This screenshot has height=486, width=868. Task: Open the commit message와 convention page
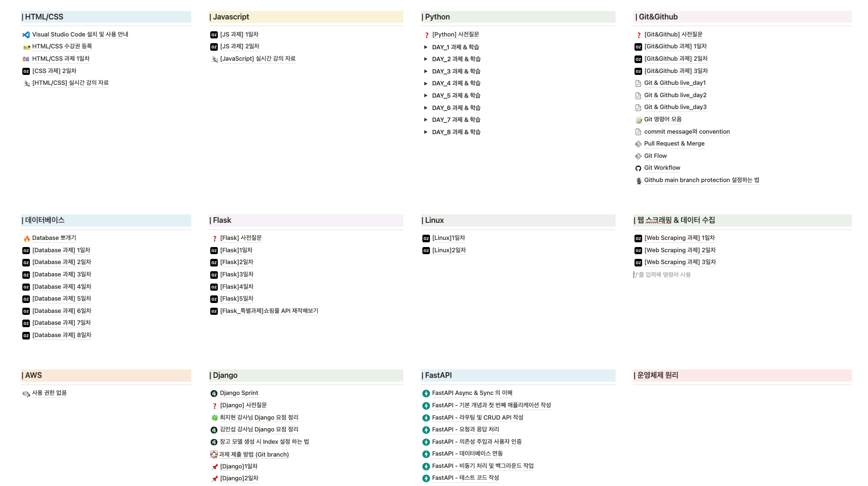tap(687, 132)
